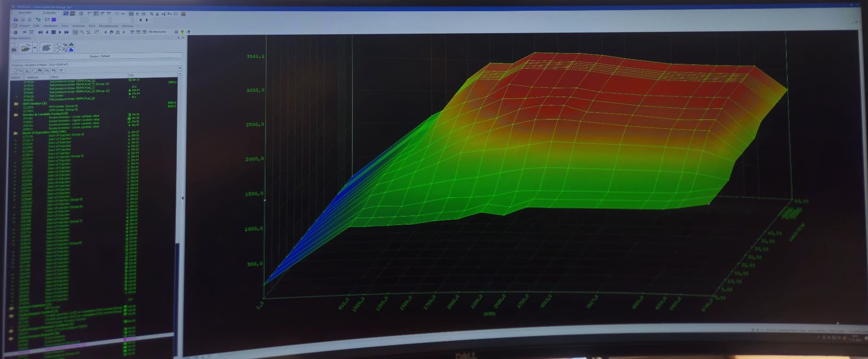Click the blue stop square between the arrows
The image size is (868, 359).
54,33
